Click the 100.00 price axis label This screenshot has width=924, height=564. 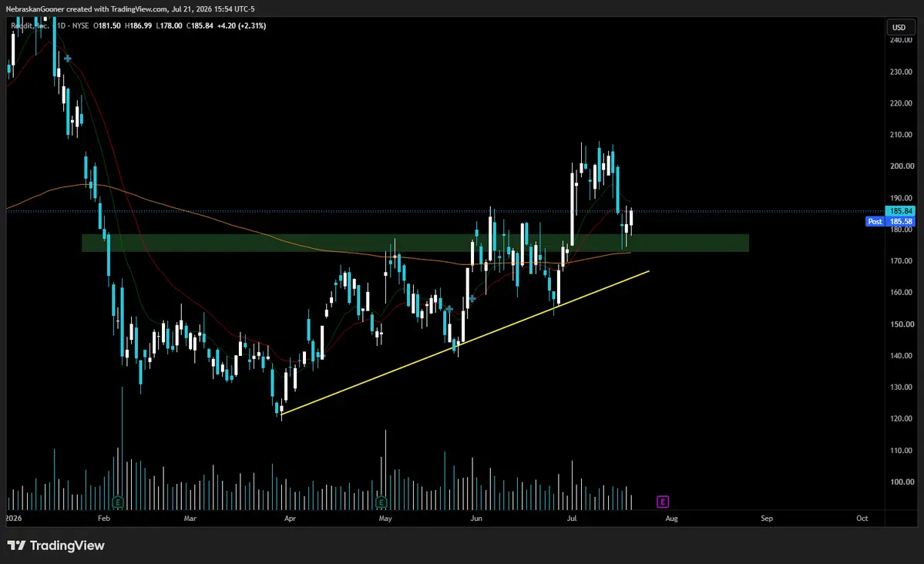(902, 482)
